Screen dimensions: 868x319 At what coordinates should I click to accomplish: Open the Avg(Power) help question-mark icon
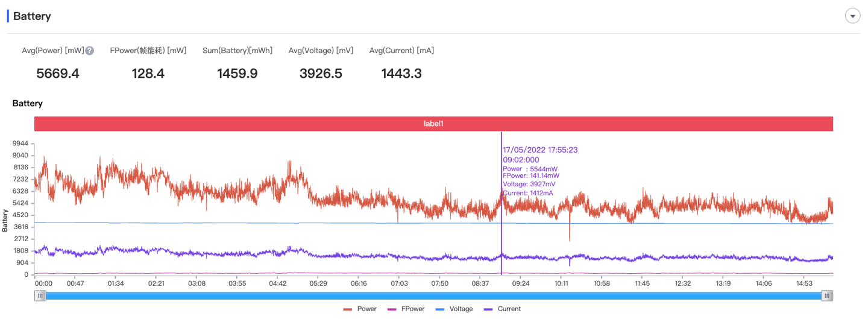tap(89, 51)
